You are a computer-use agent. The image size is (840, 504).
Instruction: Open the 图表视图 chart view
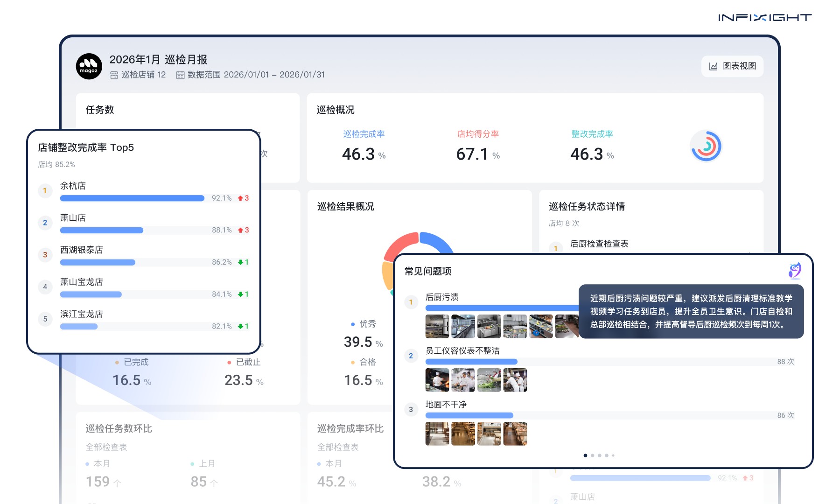tap(733, 66)
